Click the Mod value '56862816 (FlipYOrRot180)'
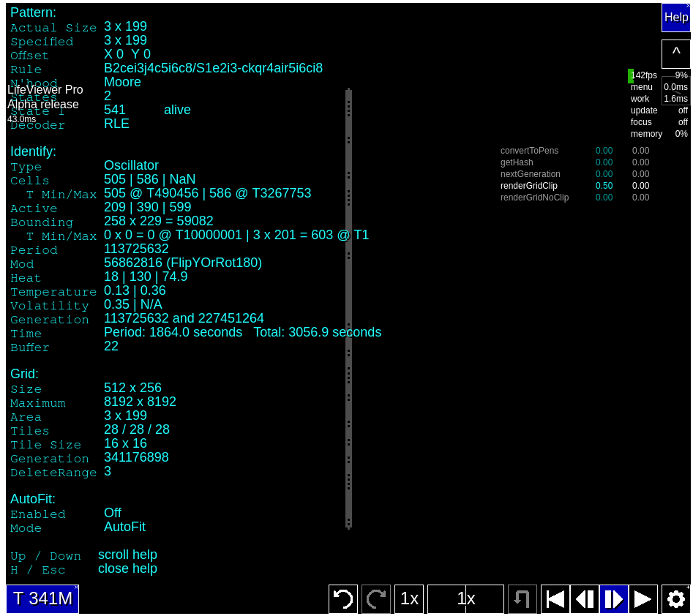 tap(183, 263)
